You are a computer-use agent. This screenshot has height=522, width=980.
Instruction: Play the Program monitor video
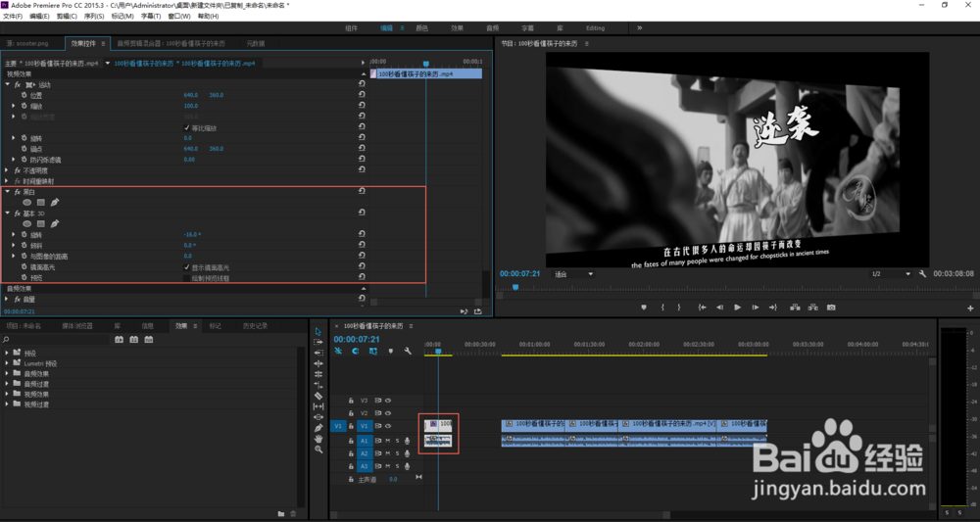coord(738,308)
